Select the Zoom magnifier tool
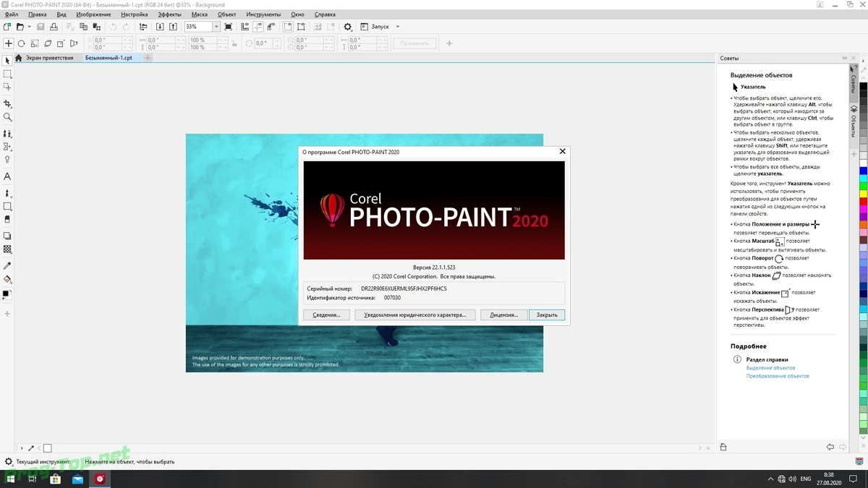 (7, 116)
